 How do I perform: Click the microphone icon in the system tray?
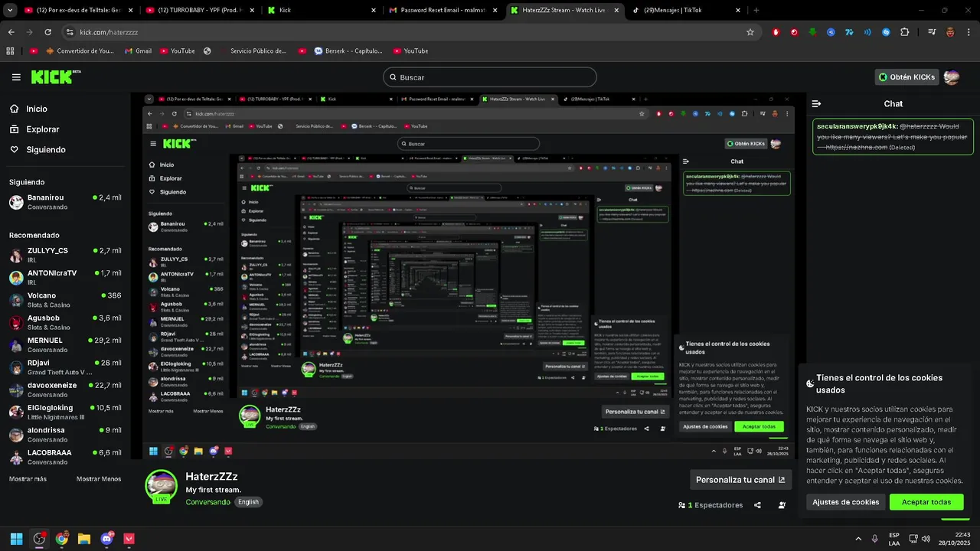pos(874,539)
